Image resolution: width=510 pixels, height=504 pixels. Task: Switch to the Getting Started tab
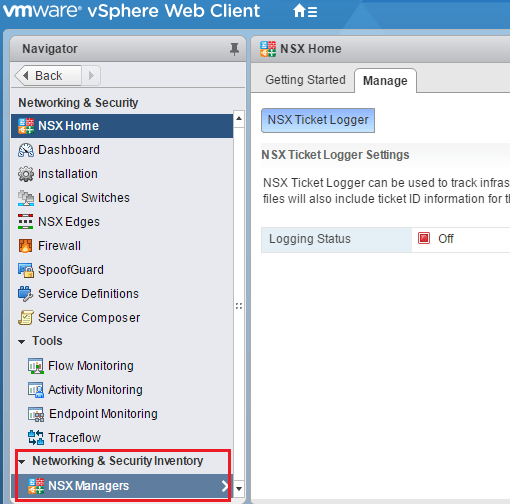pyautogui.click(x=305, y=80)
